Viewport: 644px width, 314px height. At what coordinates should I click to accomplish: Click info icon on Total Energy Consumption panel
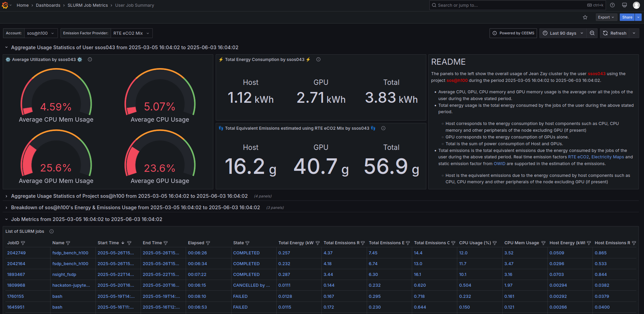[318, 59]
